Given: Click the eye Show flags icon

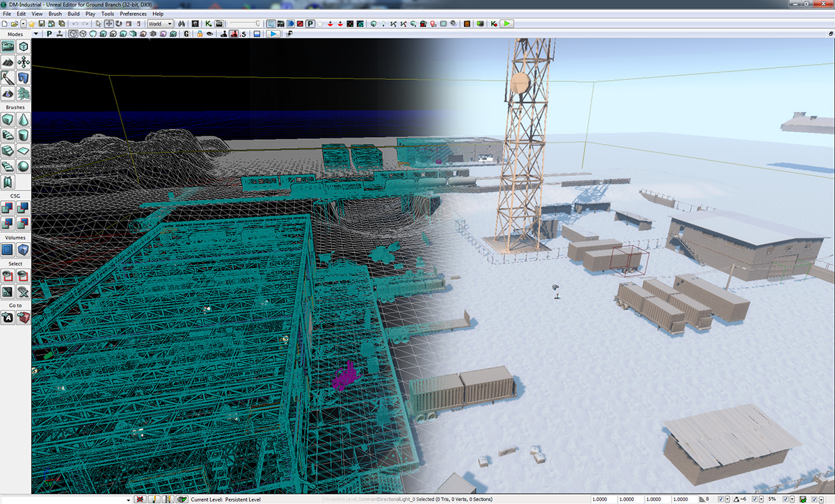Looking at the screenshot, I should pyautogui.click(x=209, y=33).
